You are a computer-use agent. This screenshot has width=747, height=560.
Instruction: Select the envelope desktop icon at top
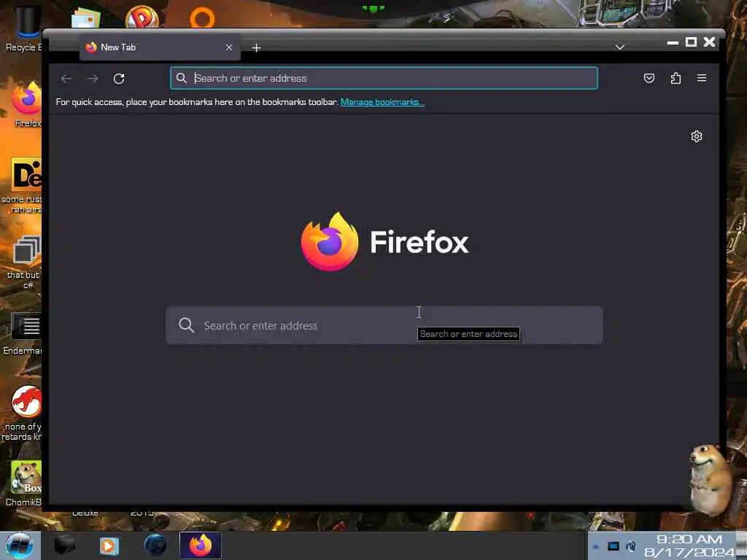tap(86, 18)
